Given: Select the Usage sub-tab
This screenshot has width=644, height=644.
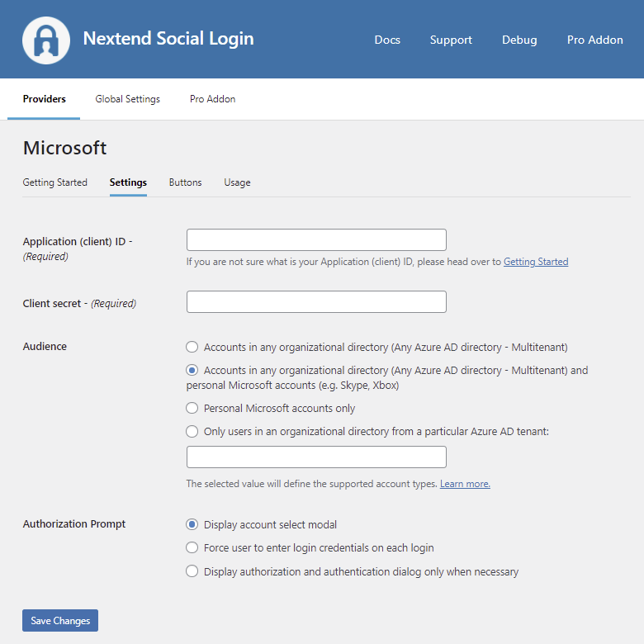Looking at the screenshot, I should pos(237,182).
